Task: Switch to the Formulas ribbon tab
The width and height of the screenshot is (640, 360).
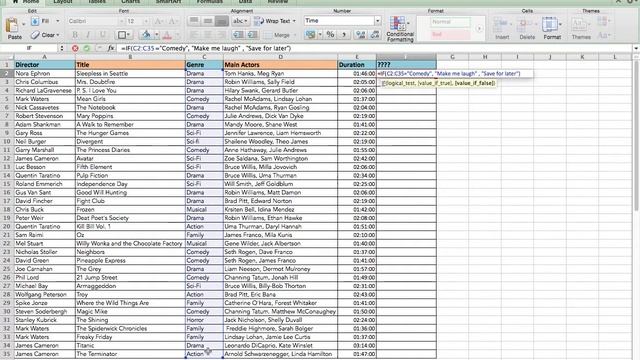Action: pos(210,2)
